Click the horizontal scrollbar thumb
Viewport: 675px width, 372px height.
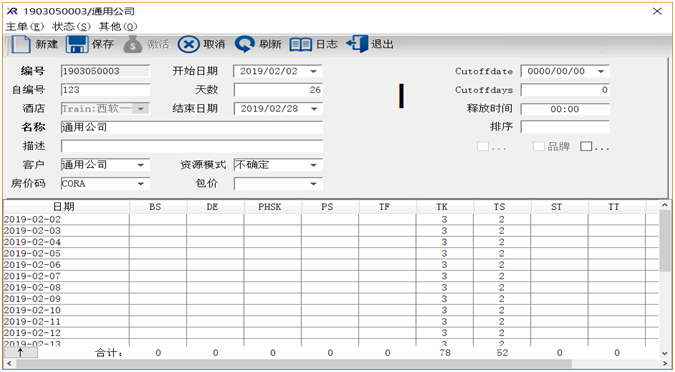pos(294,364)
